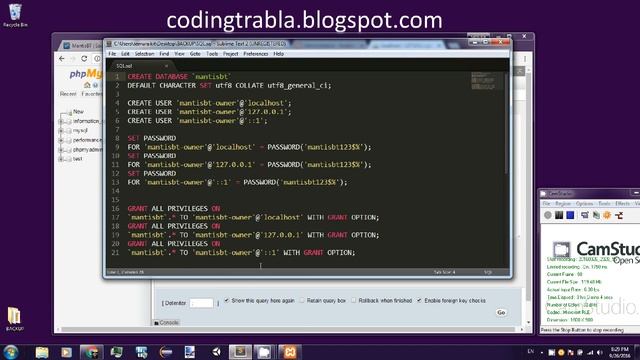
Task: Click the Sublime status bar Tab Size label
Action: (444, 272)
